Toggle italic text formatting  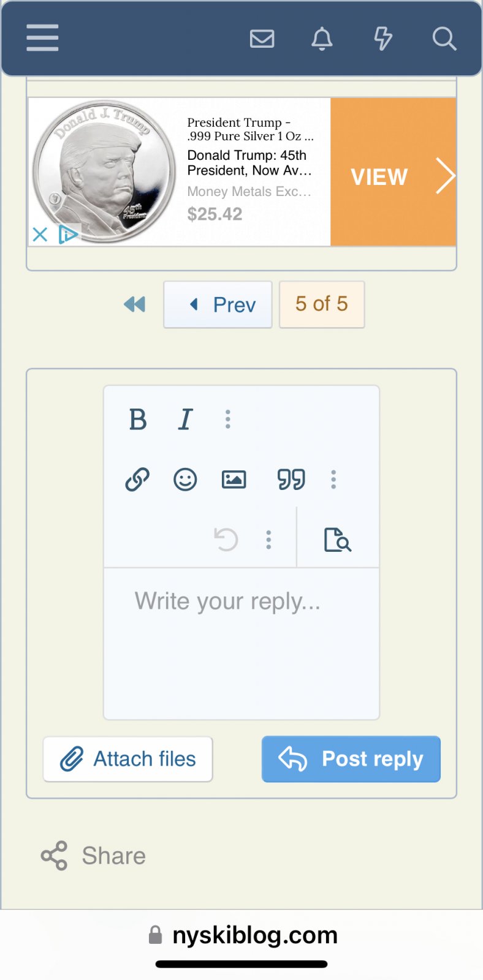pyautogui.click(x=185, y=420)
